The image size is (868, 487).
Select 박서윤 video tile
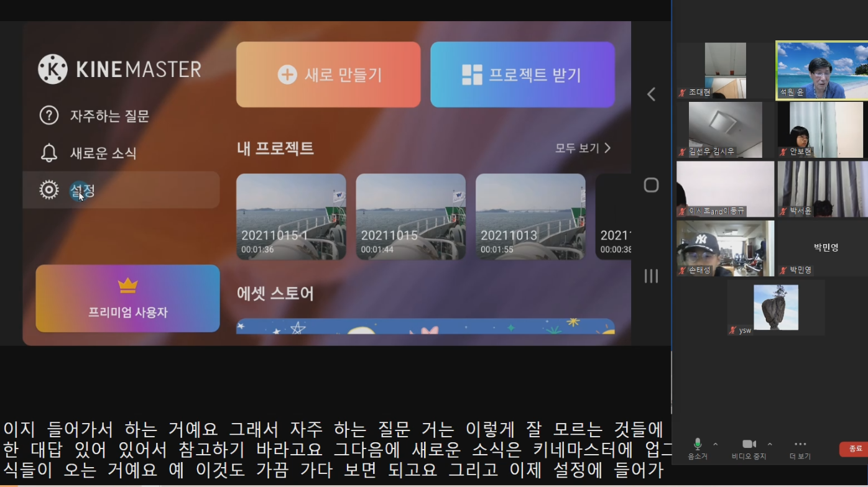pyautogui.click(x=822, y=189)
